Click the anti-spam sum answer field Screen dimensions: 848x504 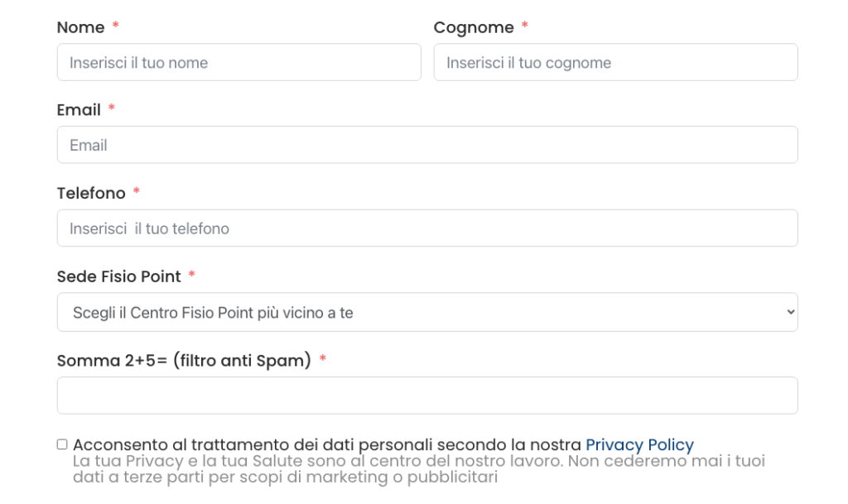pyautogui.click(x=427, y=396)
